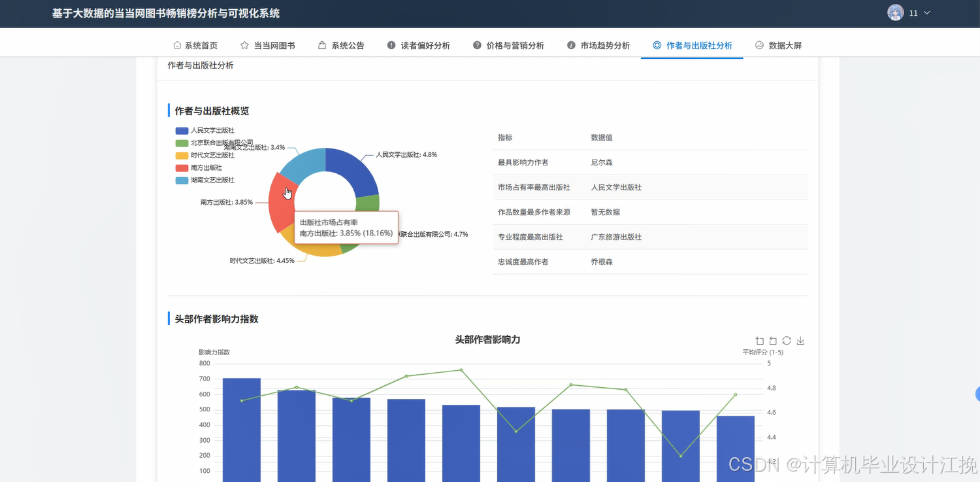The image size is (980, 482).
Task: Click the lowest point on green line
Action: tap(681, 456)
